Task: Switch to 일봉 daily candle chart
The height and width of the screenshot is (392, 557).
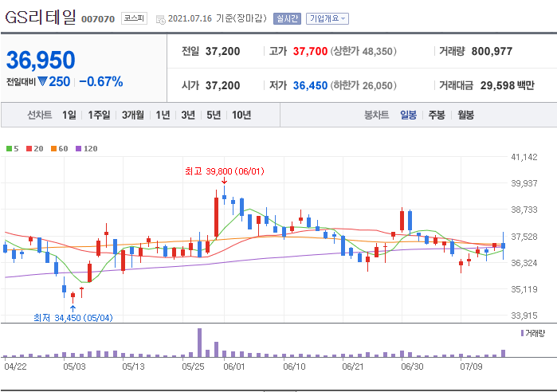Action: pyautogui.click(x=408, y=115)
